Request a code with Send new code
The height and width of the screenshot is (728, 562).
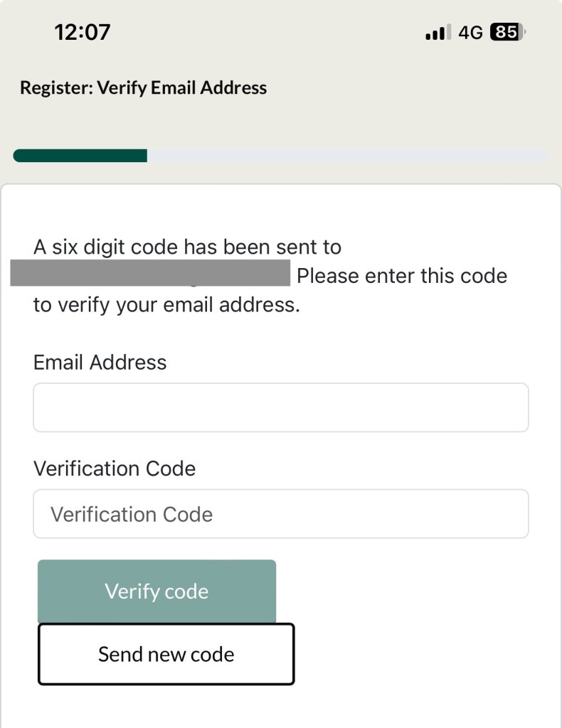click(x=166, y=654)
